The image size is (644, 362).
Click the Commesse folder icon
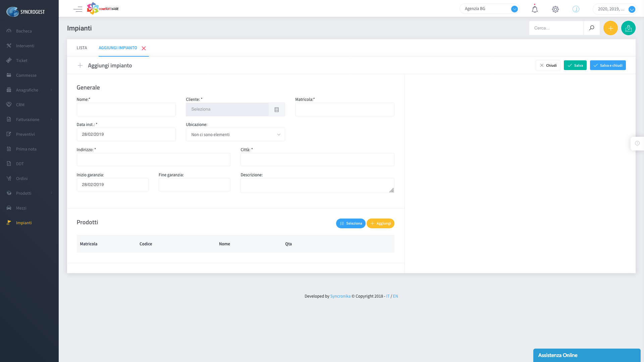[x=9, y=75]
